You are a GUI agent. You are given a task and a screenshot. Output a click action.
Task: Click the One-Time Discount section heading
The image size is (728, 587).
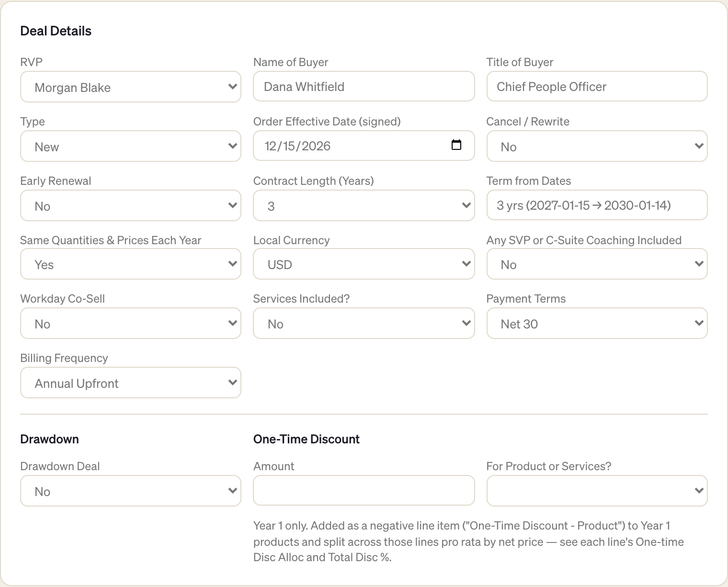pos(307,439)
